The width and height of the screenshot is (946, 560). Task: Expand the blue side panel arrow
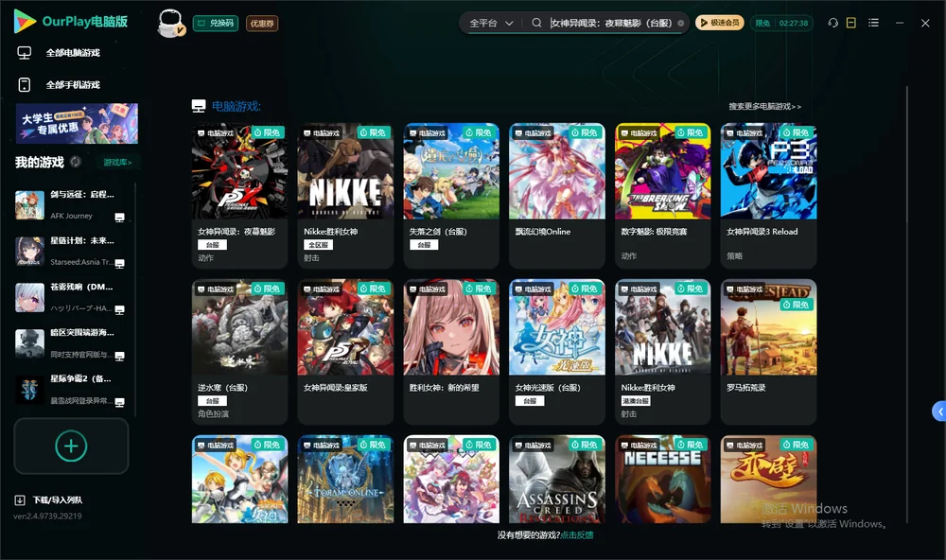939,411
